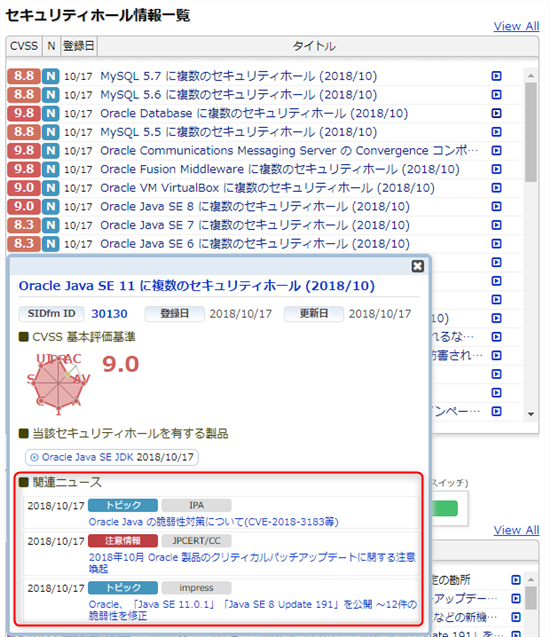The height and width of the screenshot is (637, 550).
Task: Click the security list scrollbar thumb
Action: click(x=531, y=132)
